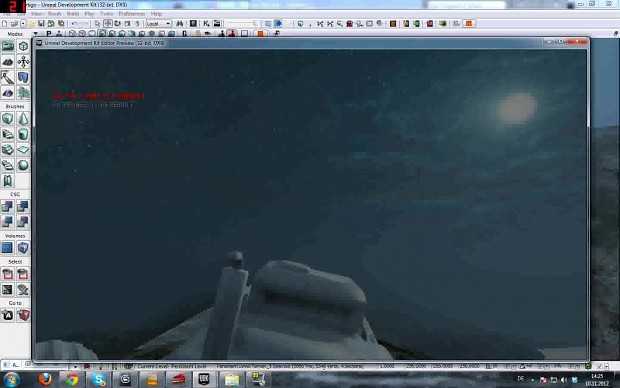This screenshot has height=388, width=620.
Task: Open the Preferences menu
Action: click(132, 14)
